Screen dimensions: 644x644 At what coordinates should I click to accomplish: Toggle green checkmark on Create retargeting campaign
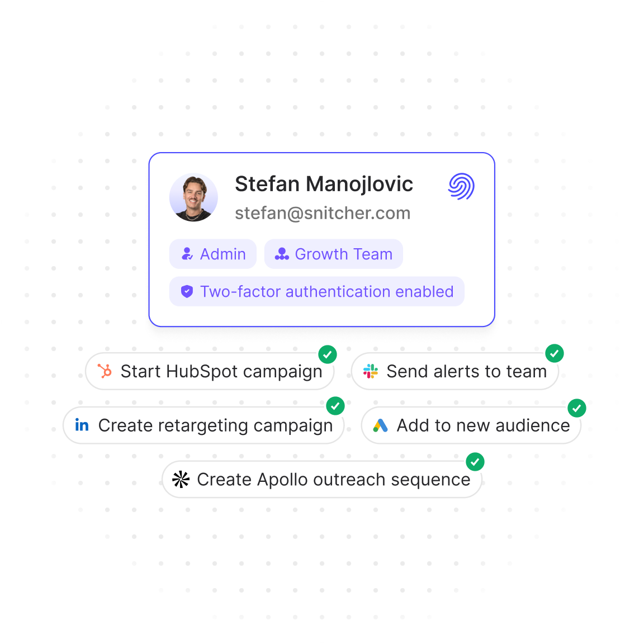pos(335,406)
